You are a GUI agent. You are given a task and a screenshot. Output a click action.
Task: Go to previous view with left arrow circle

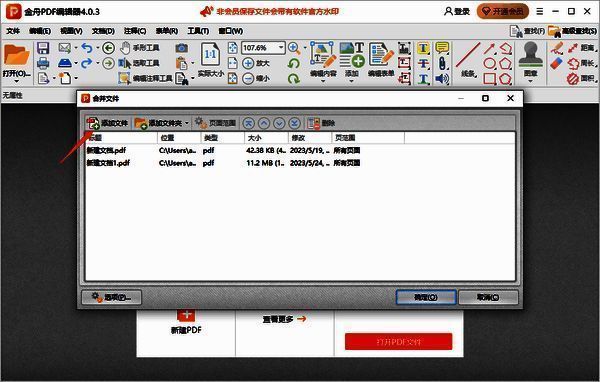pyautogui.click(x=109, y=48)
